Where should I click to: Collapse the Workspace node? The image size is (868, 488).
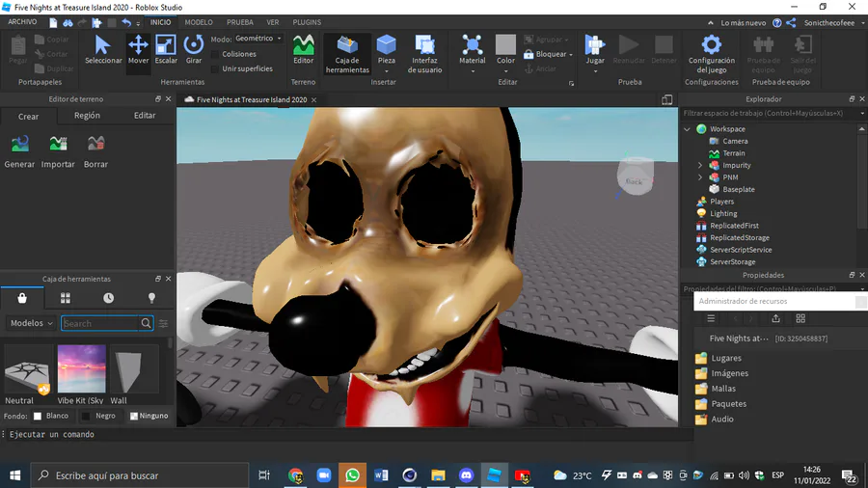click(x=688, y=129)
